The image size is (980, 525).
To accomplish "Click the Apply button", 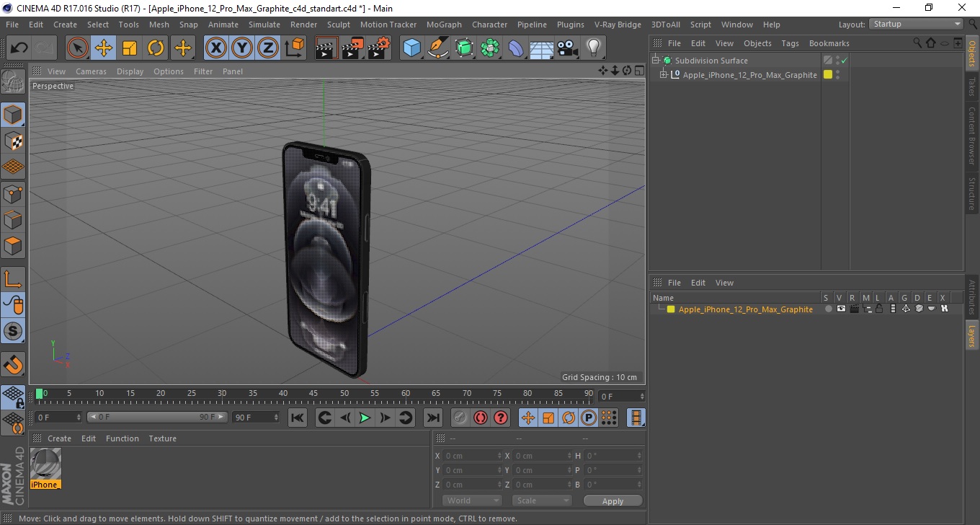I will [x=612, y=500].
